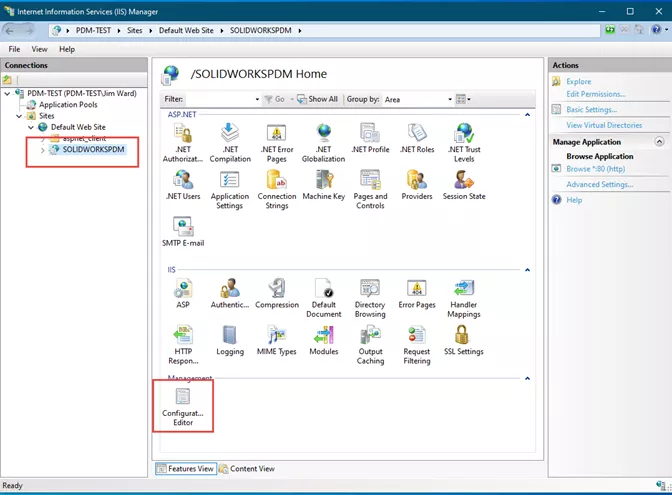The image size is (672, 495).
Task: Open Output Caching feature
Action: pos(370,345)
